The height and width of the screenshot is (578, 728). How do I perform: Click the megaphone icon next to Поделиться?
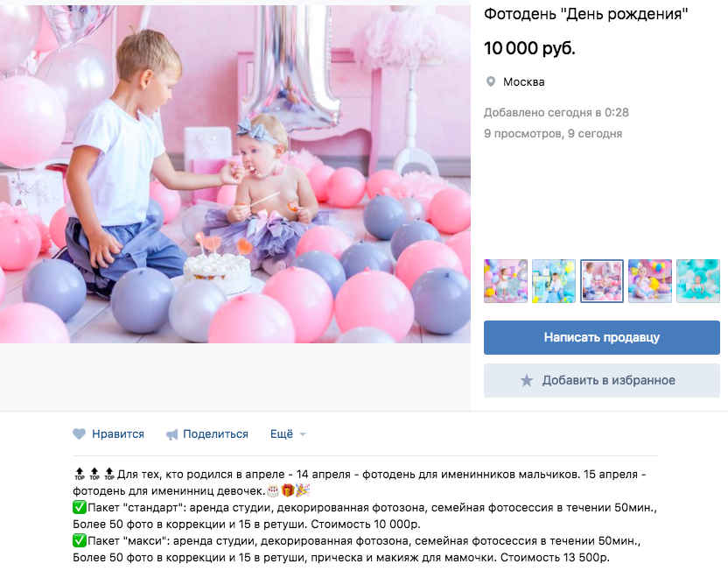(172, 434)
